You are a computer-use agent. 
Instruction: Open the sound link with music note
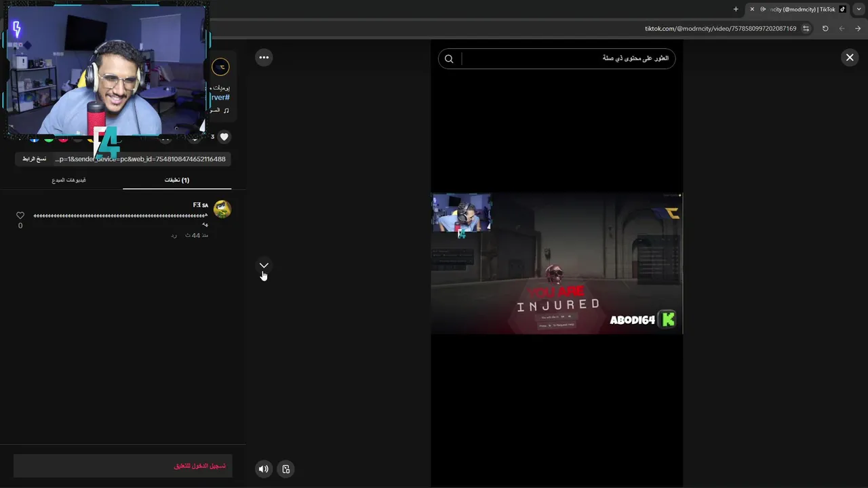(x=219, y=110)
